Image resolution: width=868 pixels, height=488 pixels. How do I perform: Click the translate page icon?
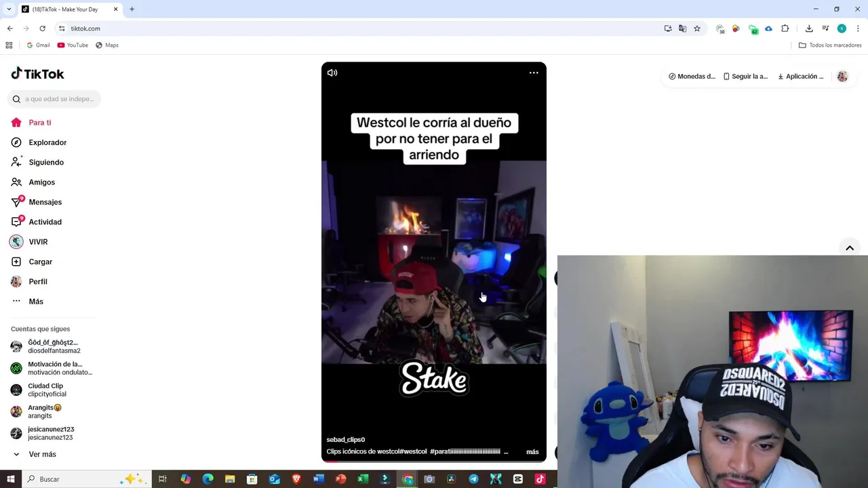[682, 28]
